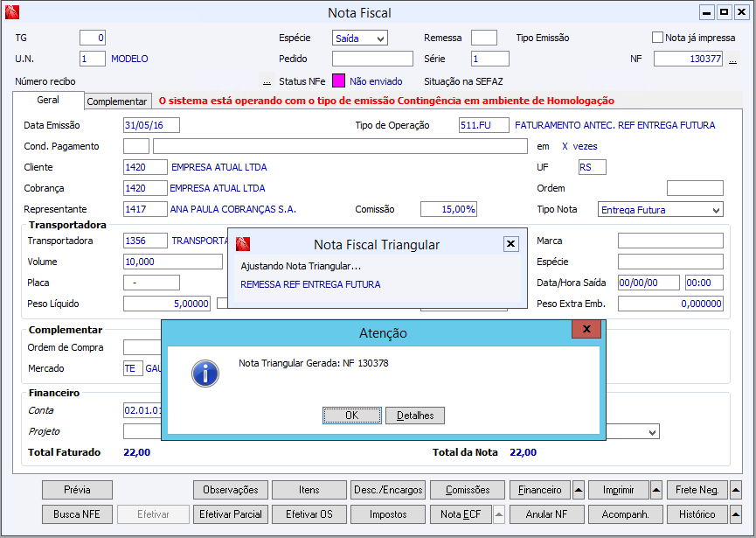Image resolution: width=756 pixels, height=538 pixels.
Task: Click the NF number field showing 130377
Action: click(688, 59)
